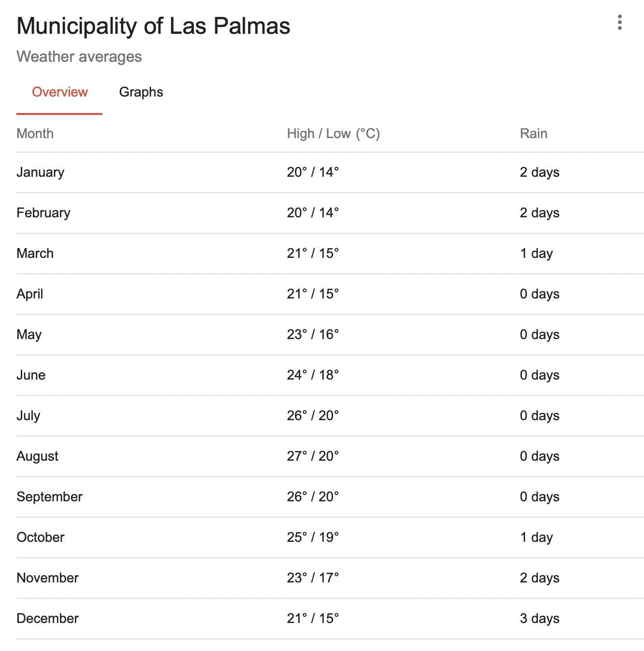Click April's 21° / 15° temperature
The width and height of the screenshot is (644, 651).
313,294
